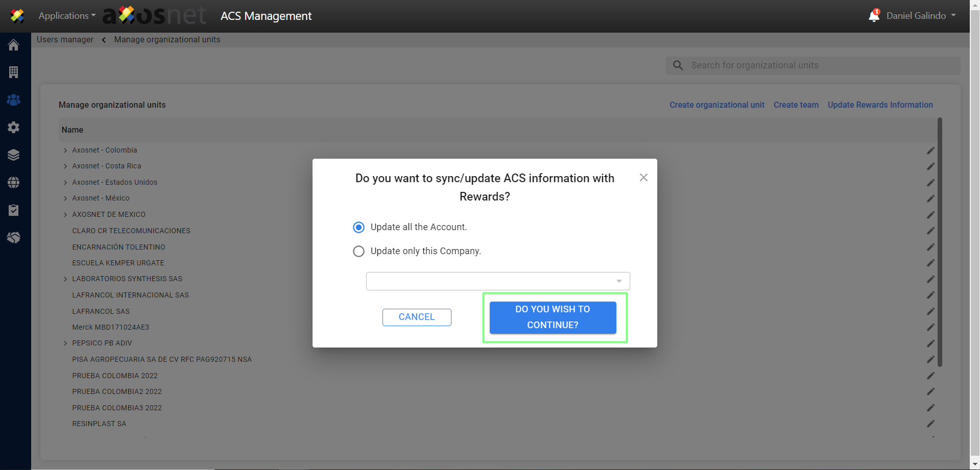Open the settings gear sidebar icon
This screenshot has height=470, width=980.
pyautogui.click(x=14, y=127)
